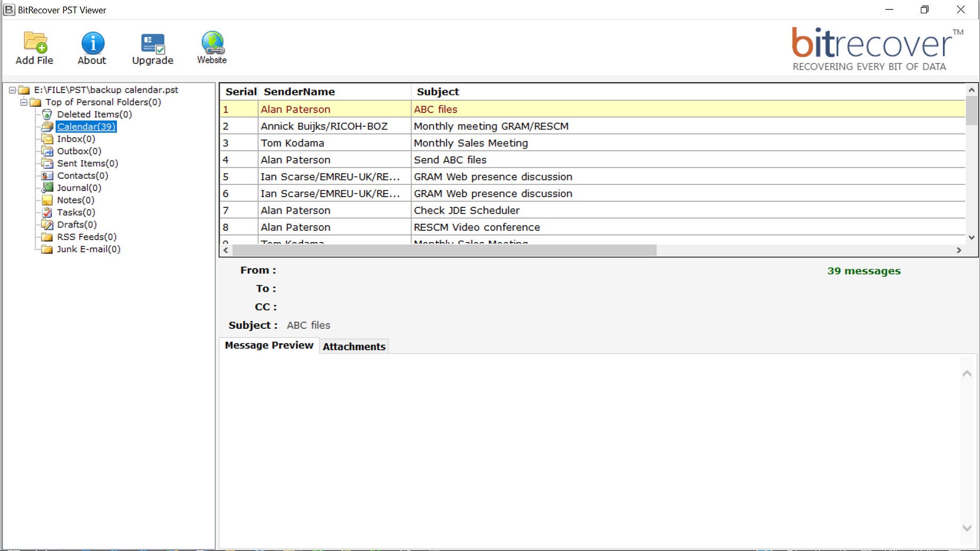Image resolution: width=980 pixels, height=551 pixels.
Task: Select Journal(0) in folder tree
Action: pyautogui.click(x=79, y=188)
